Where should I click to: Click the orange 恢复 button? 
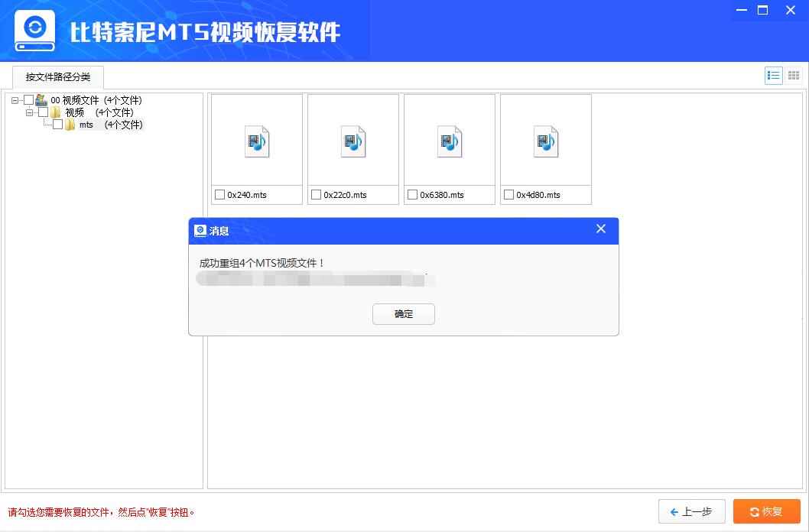[x=767, y=511]
